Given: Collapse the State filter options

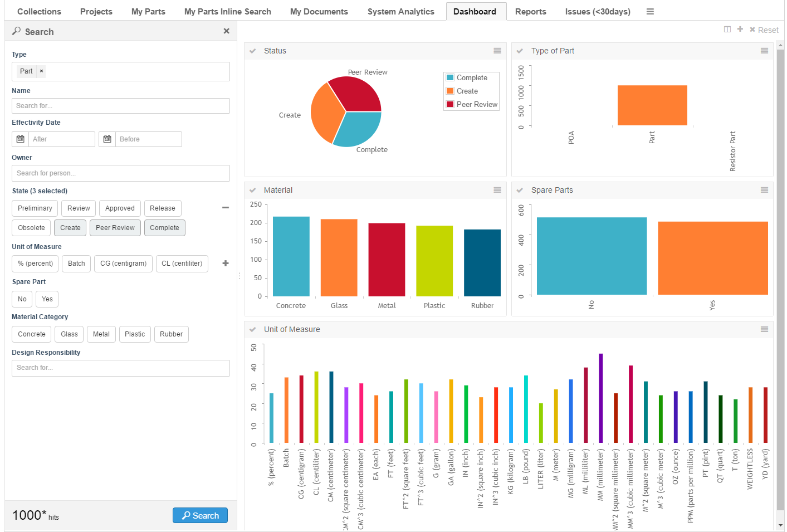Looking at the screenshot, I should point(226,208).
